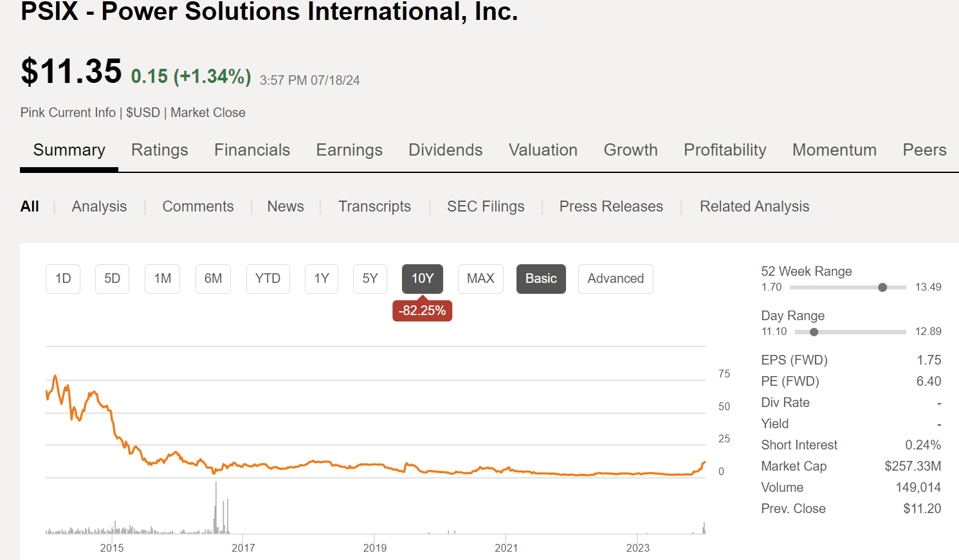Open the Peers tab

pyautogui.click(x=924, y=150)
